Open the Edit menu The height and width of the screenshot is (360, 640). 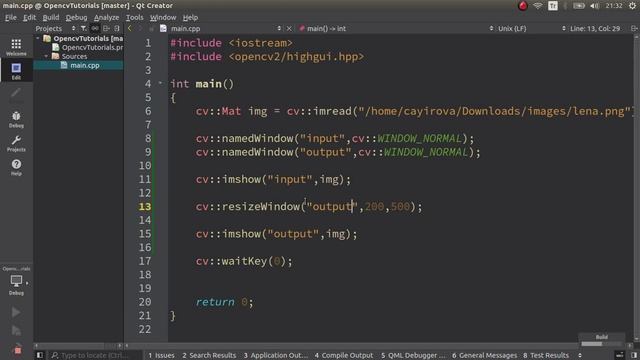29,17
